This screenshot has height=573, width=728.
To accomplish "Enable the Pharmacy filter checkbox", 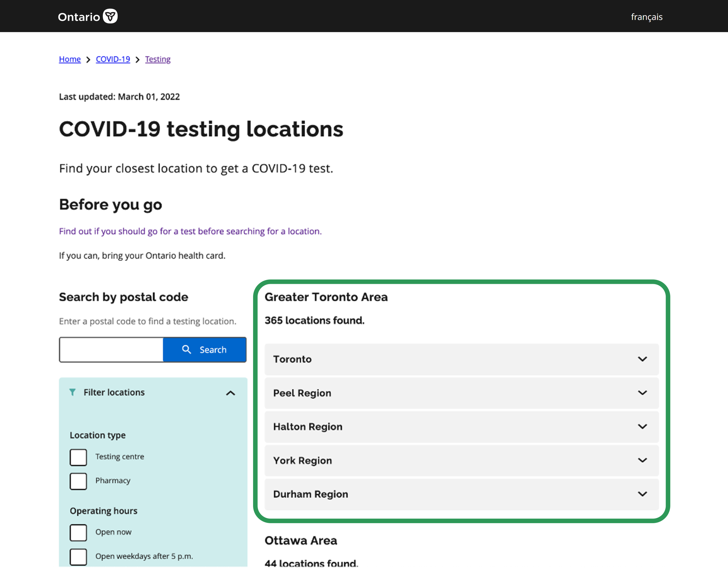I will point(78,481).
